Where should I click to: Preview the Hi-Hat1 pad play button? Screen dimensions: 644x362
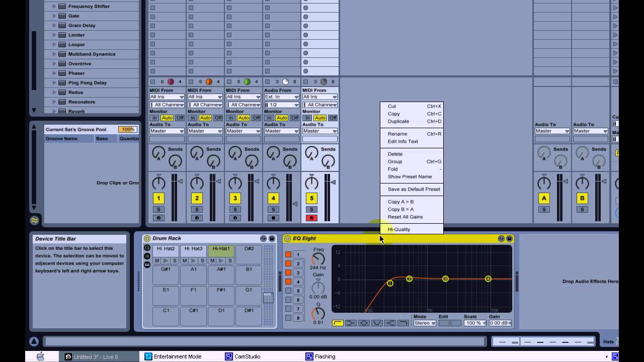click(x=221, y=260)
